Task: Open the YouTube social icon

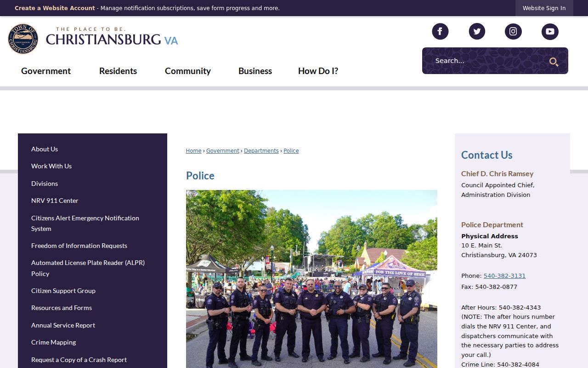Action: coord(550,31)
